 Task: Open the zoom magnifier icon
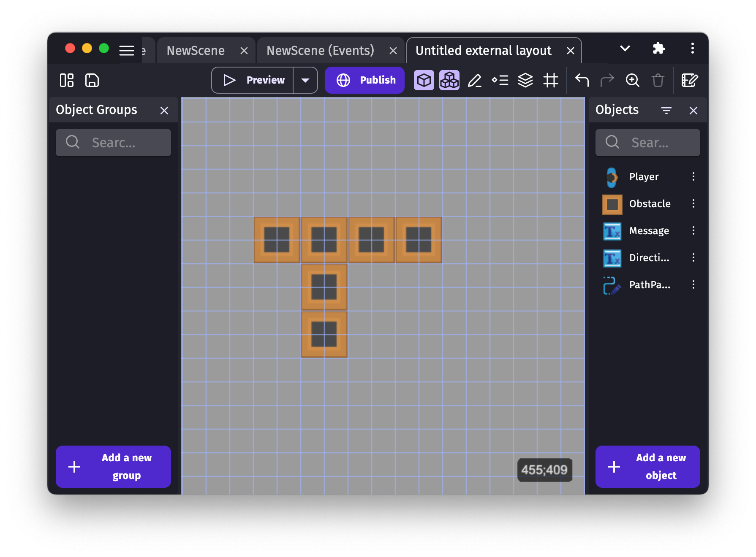click(x=632, y=80)
